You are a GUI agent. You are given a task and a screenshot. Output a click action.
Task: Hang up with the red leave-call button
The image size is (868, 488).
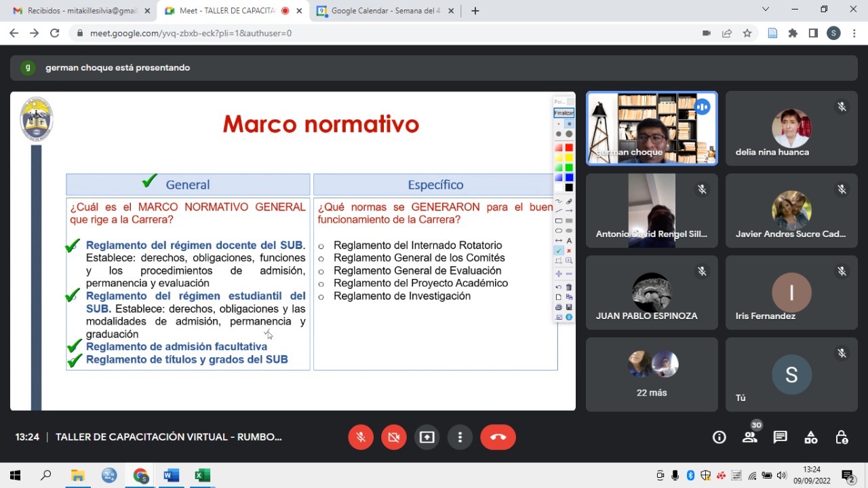click(x=498, y=437)
